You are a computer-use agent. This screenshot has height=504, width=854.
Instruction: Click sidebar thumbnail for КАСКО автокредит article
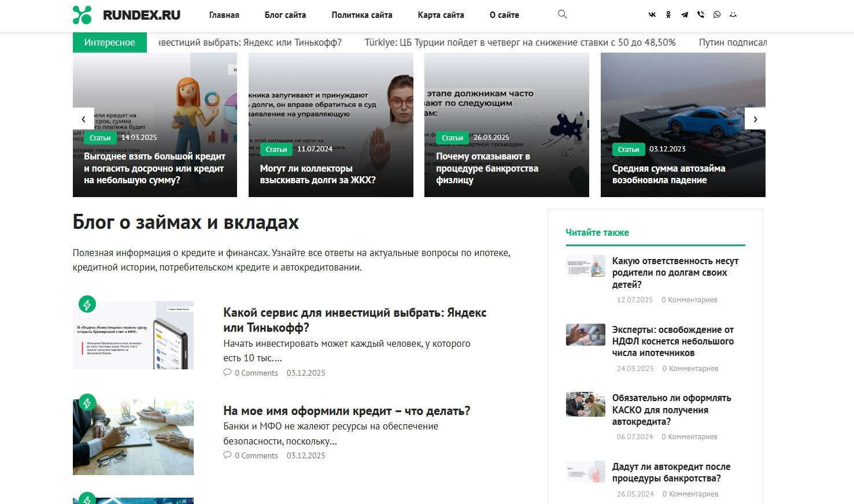[x=586, y=404]
